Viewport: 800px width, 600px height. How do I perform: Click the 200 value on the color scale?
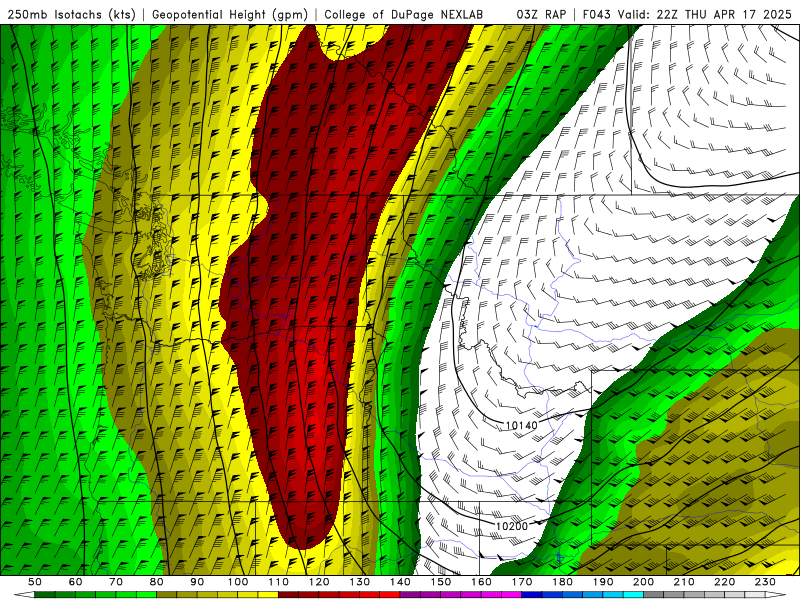click(644, 582)
